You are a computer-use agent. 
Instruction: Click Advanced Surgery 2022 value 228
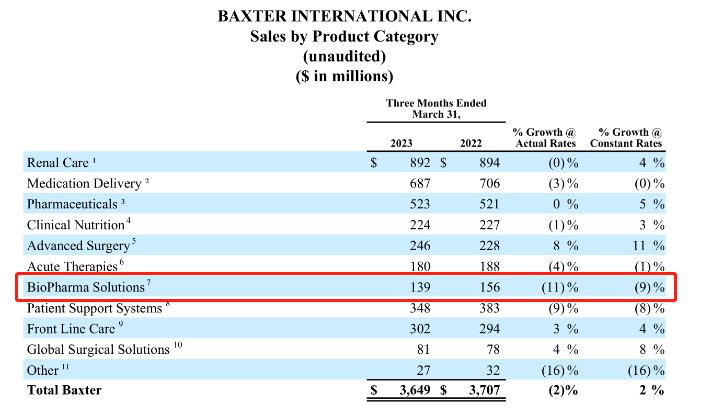pyautogui.click(x=489, y=246)
